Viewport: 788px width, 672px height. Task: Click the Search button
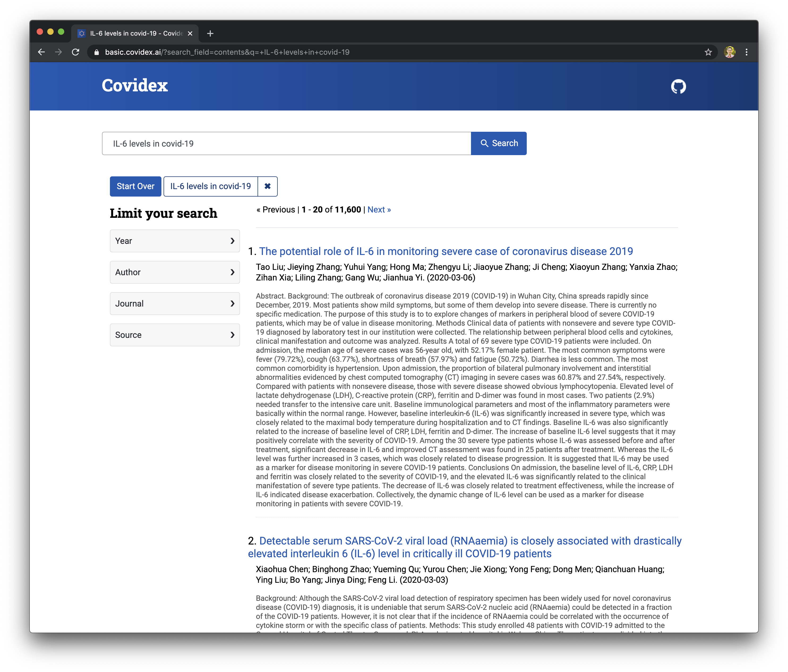[x=499, y=143]
